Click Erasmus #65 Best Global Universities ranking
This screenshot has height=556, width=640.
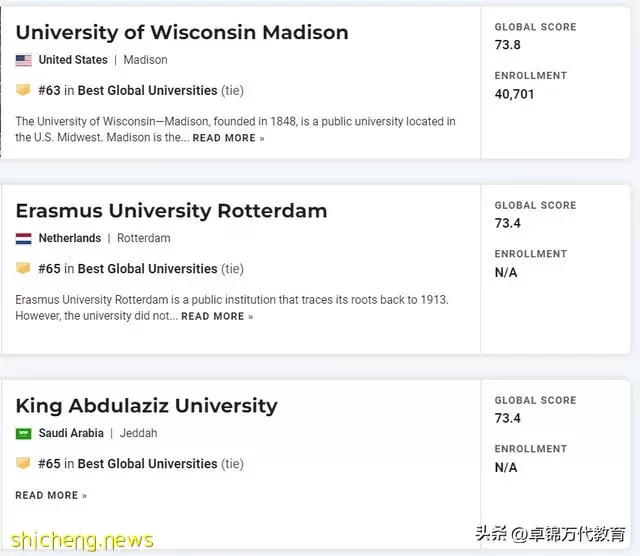coord(141,269)
